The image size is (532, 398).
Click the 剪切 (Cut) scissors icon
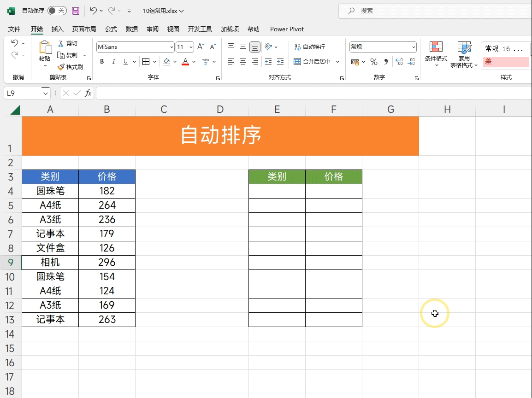[60, 43]
